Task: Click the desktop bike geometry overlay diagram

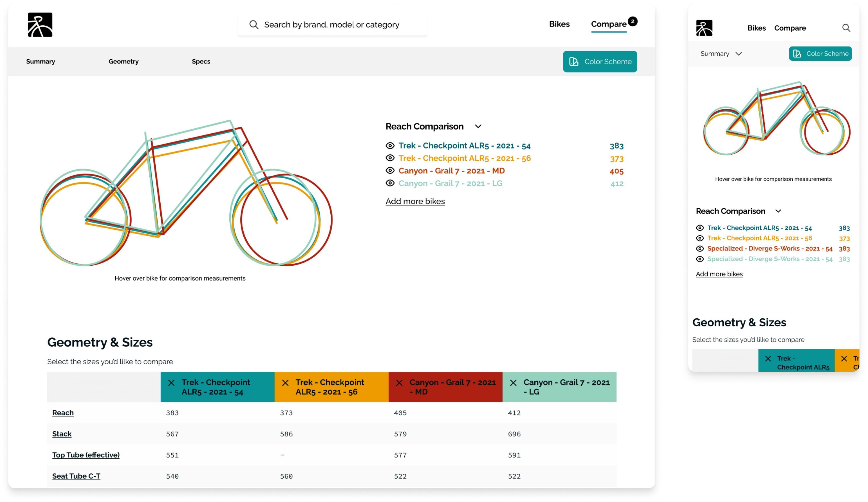Action: 186,193
